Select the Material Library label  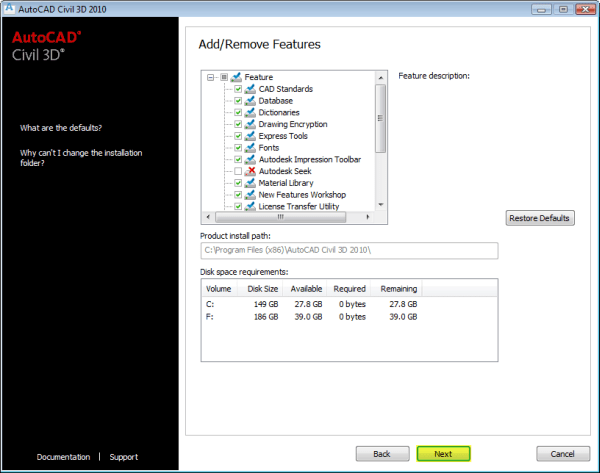[286, 183]
